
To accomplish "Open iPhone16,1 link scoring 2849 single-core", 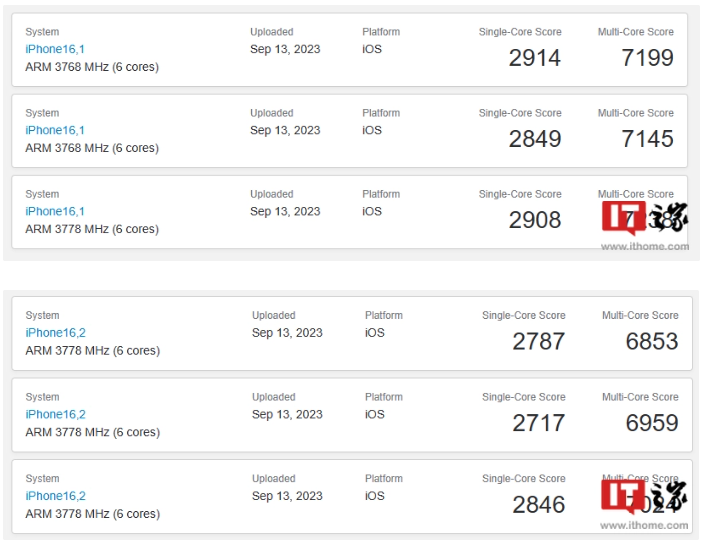I will click(55, 130).
